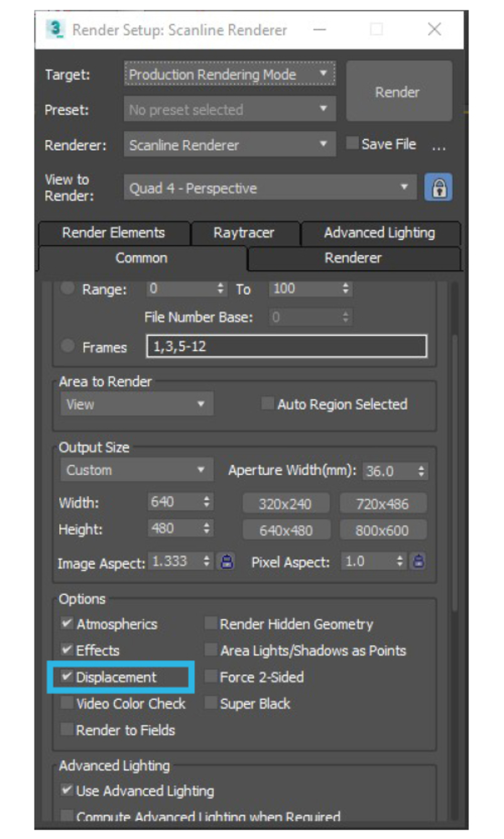Click the Frames text input field

[286, 347]
